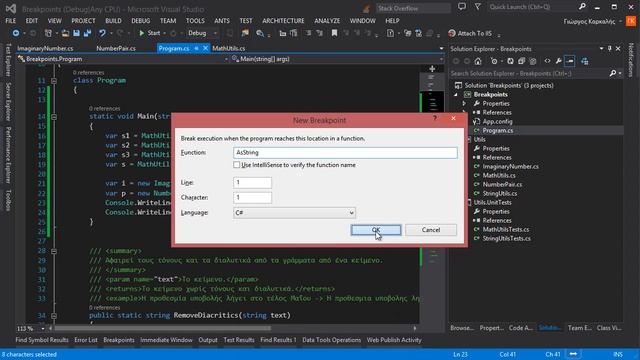Pin the Solution Explorer panel
This screenshot has width=640, height=360.
click(610, 49)
